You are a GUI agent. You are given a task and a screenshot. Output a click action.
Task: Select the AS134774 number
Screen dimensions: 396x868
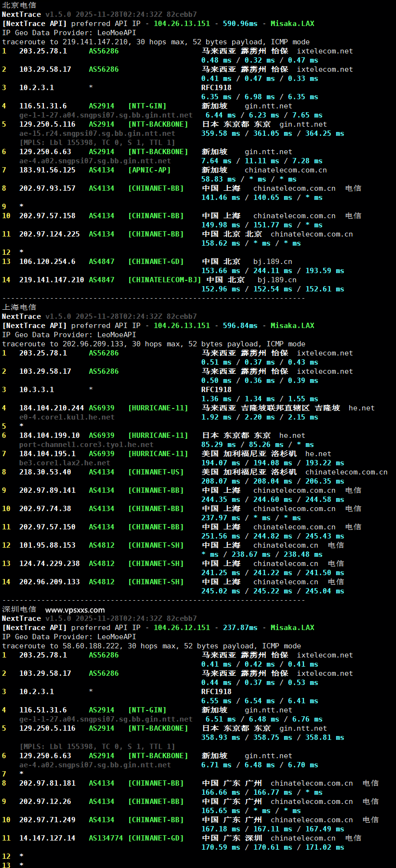coord(106,838)
